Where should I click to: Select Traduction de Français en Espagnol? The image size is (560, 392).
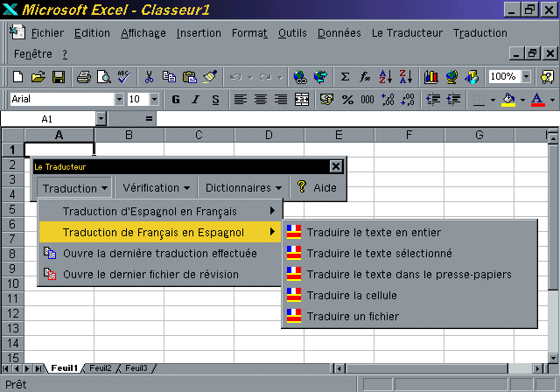click(x=160, y=232)
